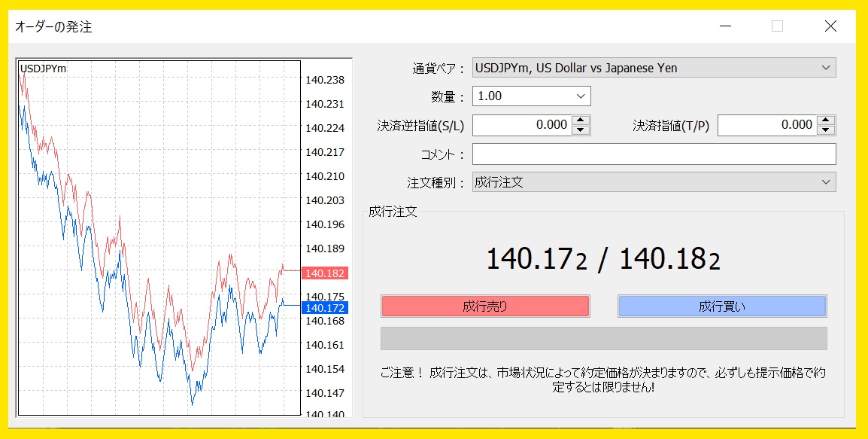The image size is (868, 439).
Task: Minimize the オーダーの発注 window
Action: click(x=725, y=26)
